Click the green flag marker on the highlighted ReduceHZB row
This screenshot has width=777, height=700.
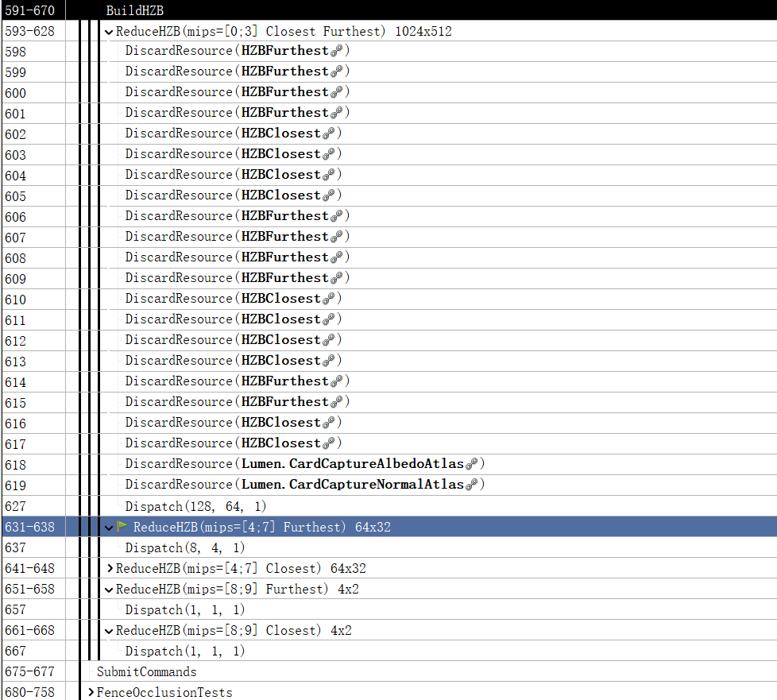click(x=122, y=527)
